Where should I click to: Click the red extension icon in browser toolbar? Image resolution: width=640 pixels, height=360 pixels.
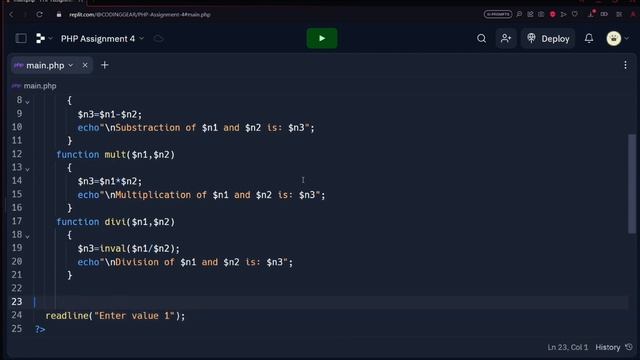click(553, 14)
